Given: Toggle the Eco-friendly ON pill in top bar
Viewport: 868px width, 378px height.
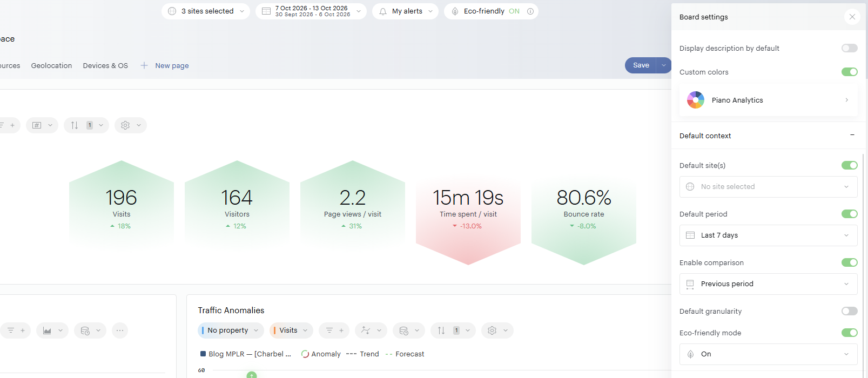Looking at the screenshot, I should [491, 11].
